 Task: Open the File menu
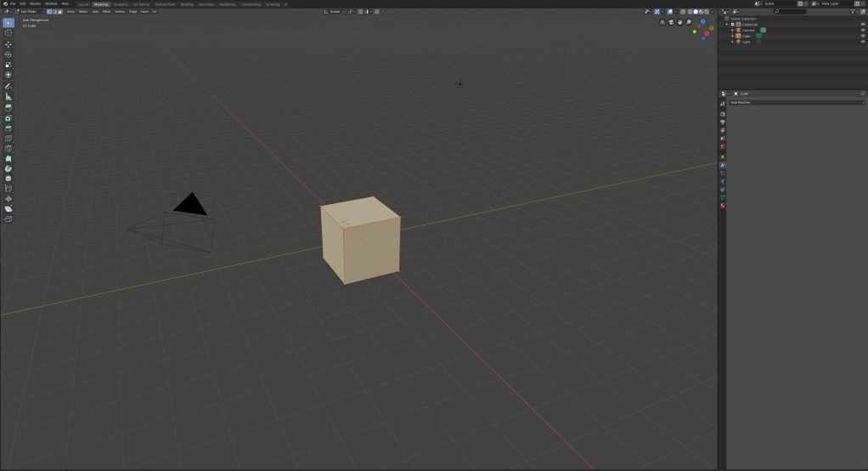coord(13,3)
